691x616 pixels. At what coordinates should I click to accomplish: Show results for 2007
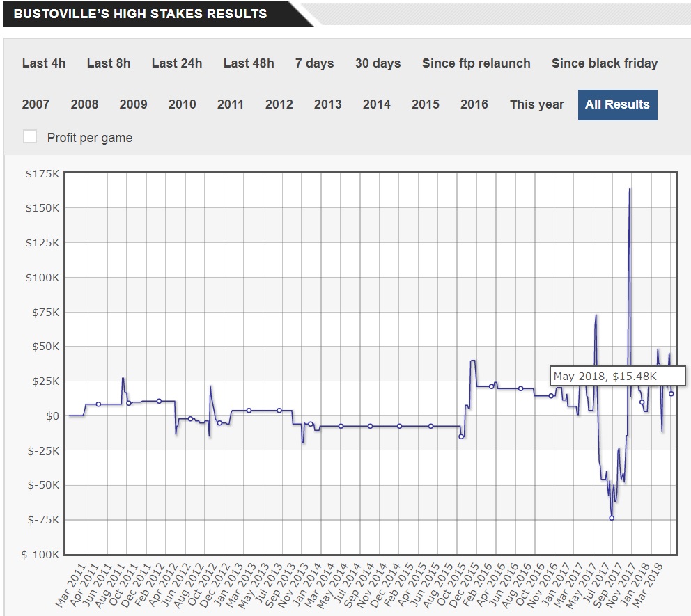pyautogui.click(x=36, y=104)
